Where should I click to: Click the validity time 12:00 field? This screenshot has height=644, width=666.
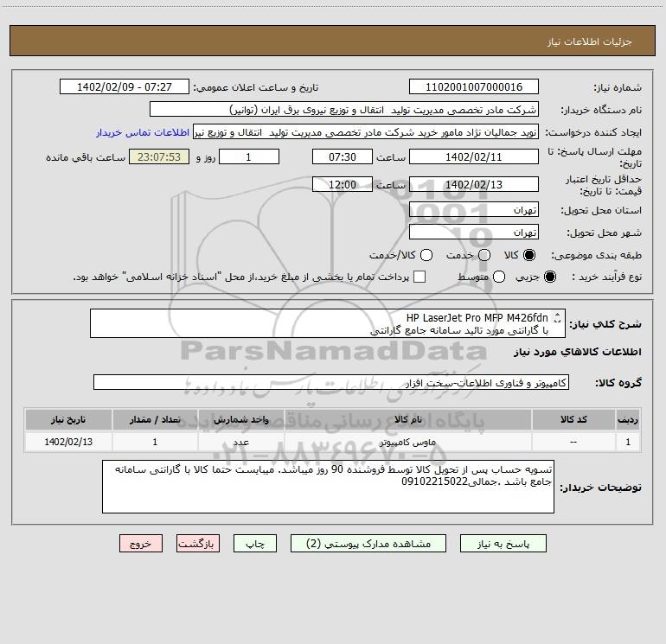(x=343, y=184)
